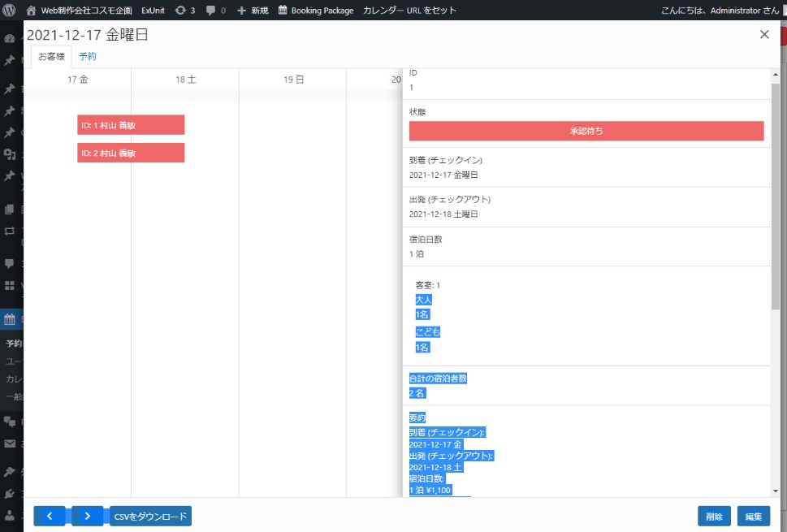This screenshot has width=787, height=532.
Task: Open the 承認待ち status bar
Action: [x=586, y=131]
